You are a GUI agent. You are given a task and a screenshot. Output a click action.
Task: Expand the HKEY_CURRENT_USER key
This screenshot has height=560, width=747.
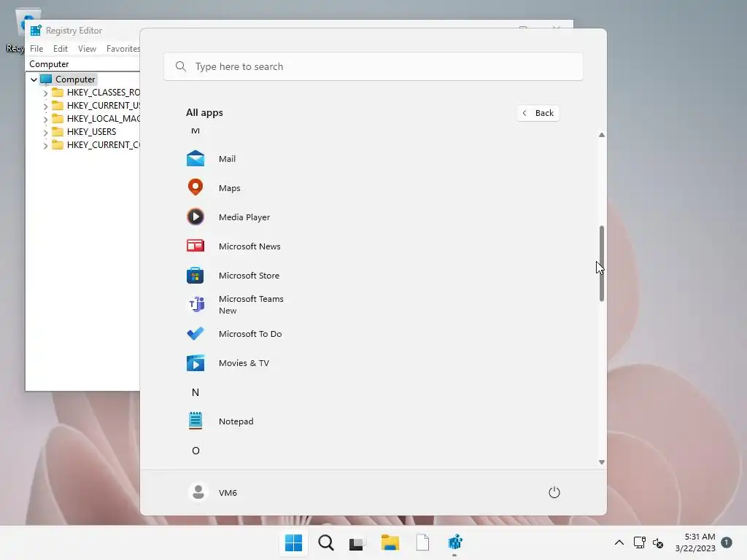(45, 106)
